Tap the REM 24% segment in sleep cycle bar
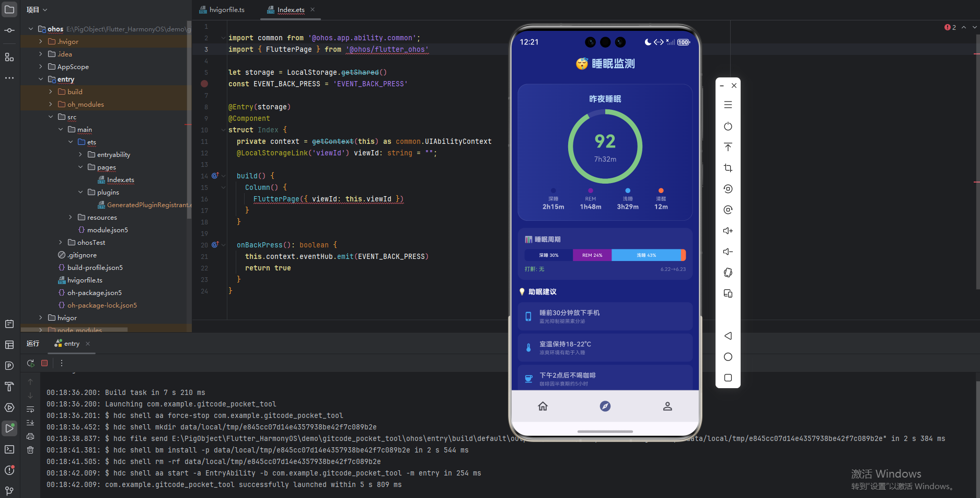 point(592,255)
